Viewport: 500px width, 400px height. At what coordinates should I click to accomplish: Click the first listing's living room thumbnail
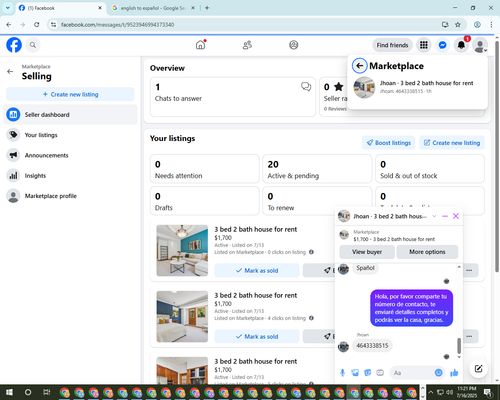pyautogui.click(x=182, y=250)
